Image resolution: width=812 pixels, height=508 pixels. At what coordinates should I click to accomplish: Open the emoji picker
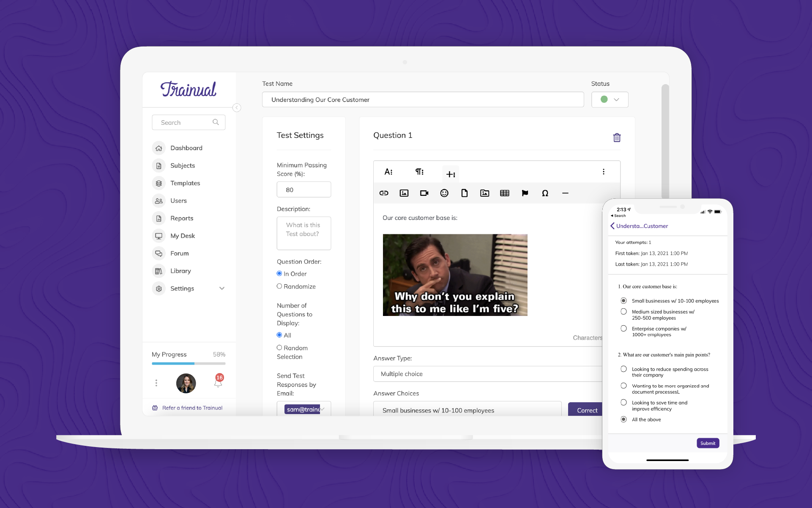[444, 193]
